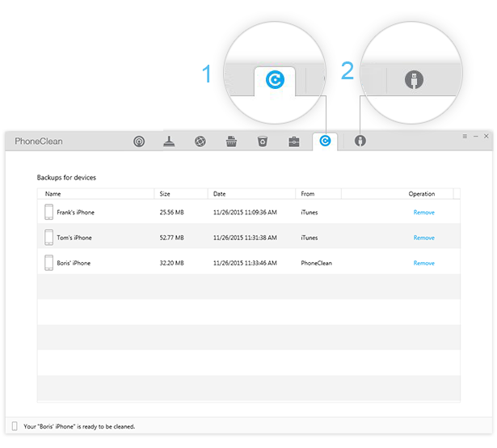Open the Quick Clean target icon
This screenshot has height=448, width=497.
point(139,142)
